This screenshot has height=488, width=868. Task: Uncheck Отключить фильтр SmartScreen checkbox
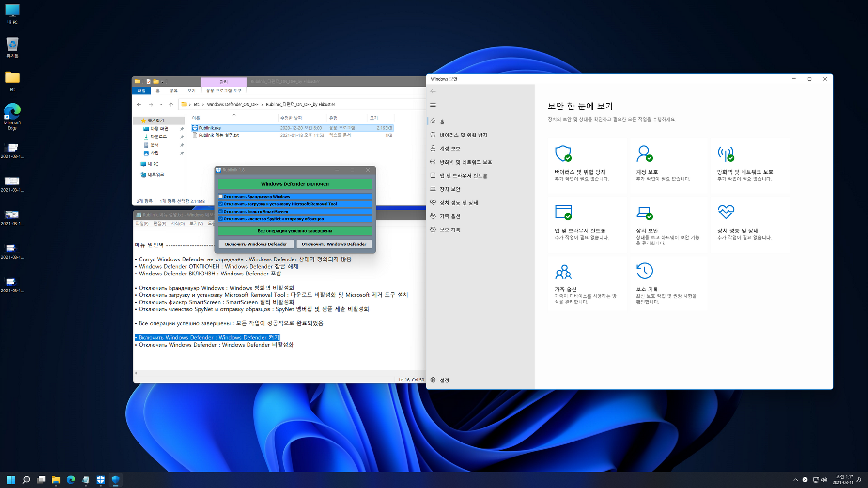pyautogui.click(x=221, y=212)
